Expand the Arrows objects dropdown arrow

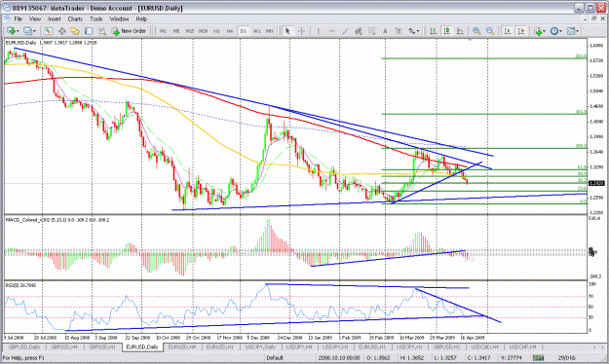418,31
